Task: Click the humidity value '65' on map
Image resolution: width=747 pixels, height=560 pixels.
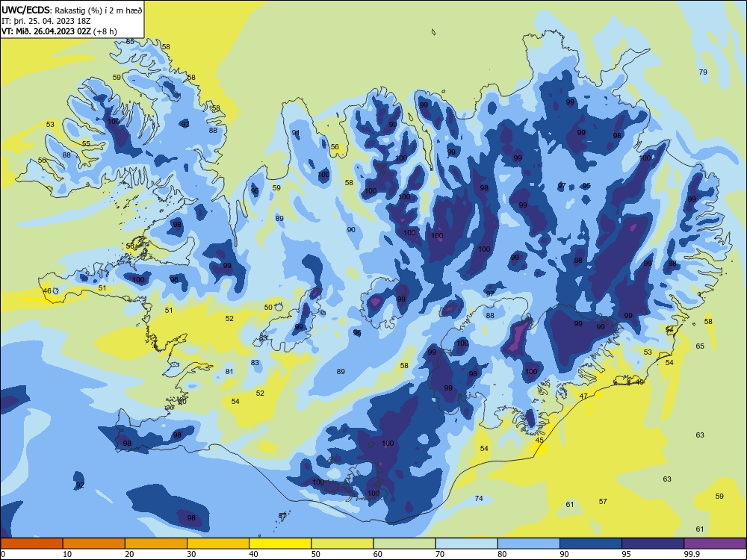Action: (x=700, y=346)
